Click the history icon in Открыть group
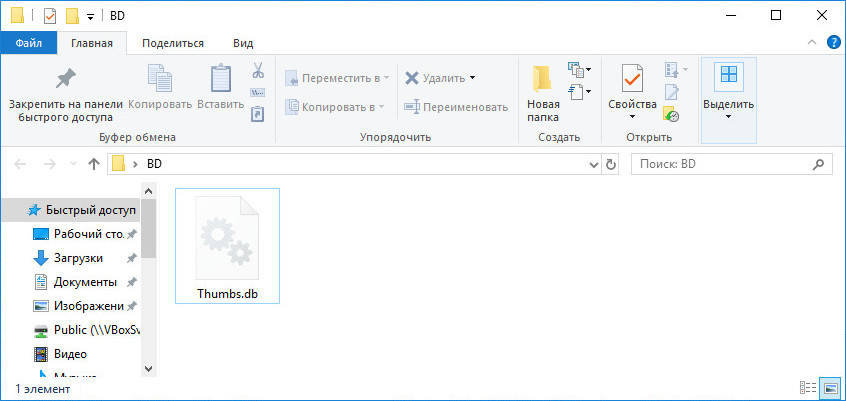846x401 pixels. [x=671, y=114]
